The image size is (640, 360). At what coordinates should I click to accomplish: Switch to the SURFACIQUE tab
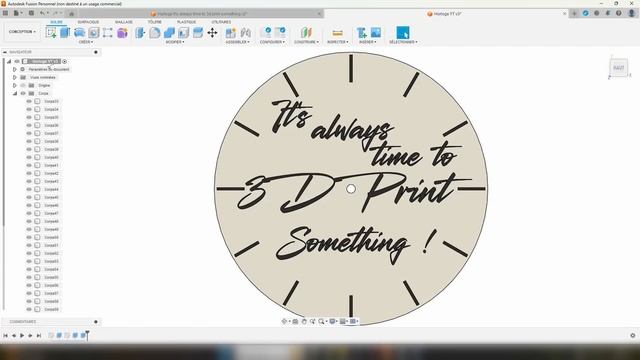pyautogui.click(x=88, y=22)
